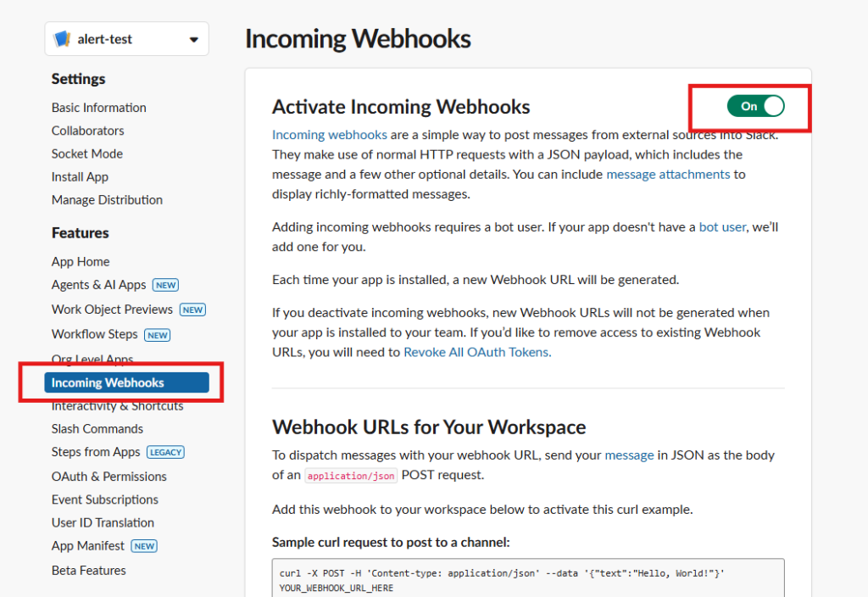Open Collaborators settings page
The width and height of the screenshot is (868, 597).
tap(87, 131)
